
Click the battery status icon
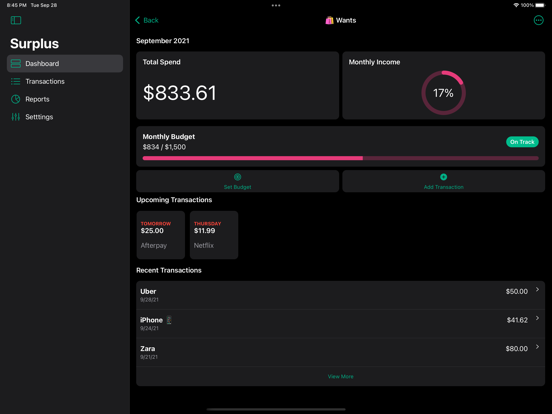[540, 5]
